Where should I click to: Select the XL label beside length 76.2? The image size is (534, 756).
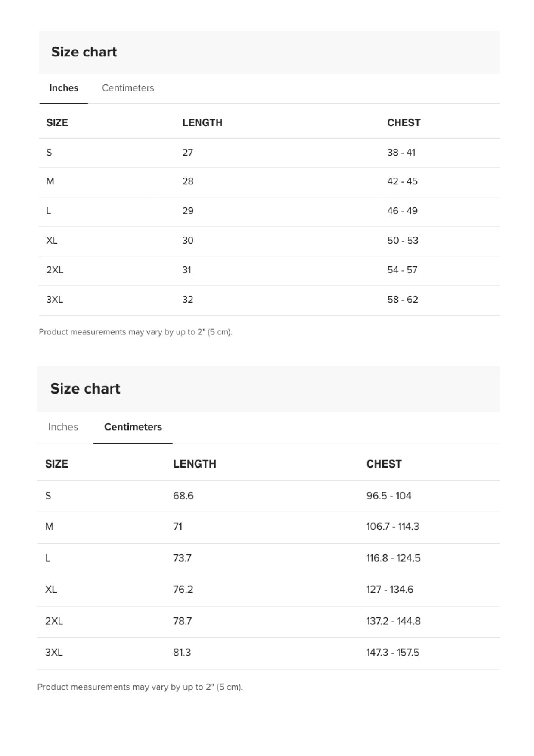51,589
